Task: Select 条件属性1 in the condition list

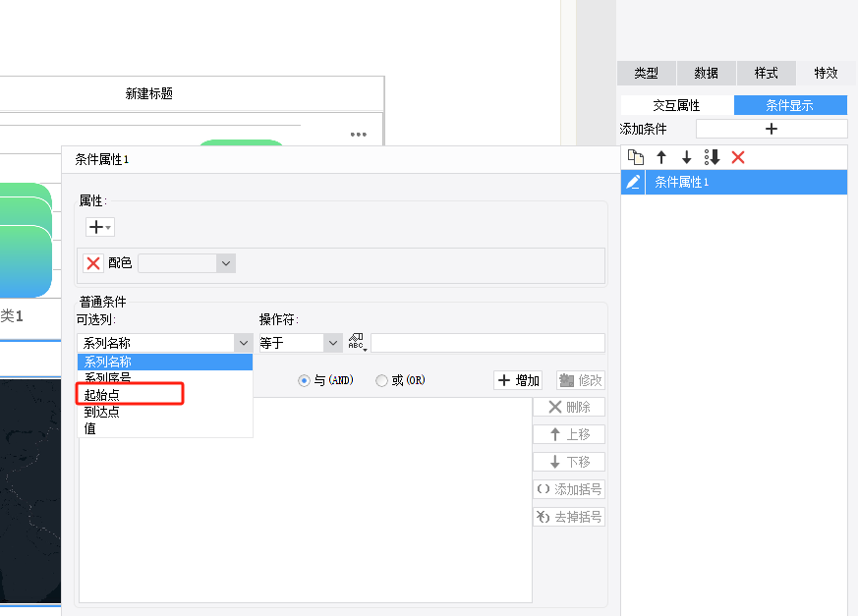Action: (746, 182)
